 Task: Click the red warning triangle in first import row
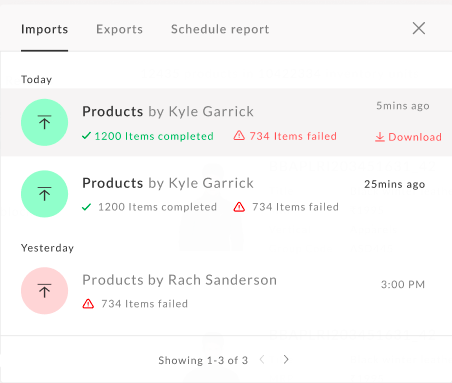[x=239, y=136]
